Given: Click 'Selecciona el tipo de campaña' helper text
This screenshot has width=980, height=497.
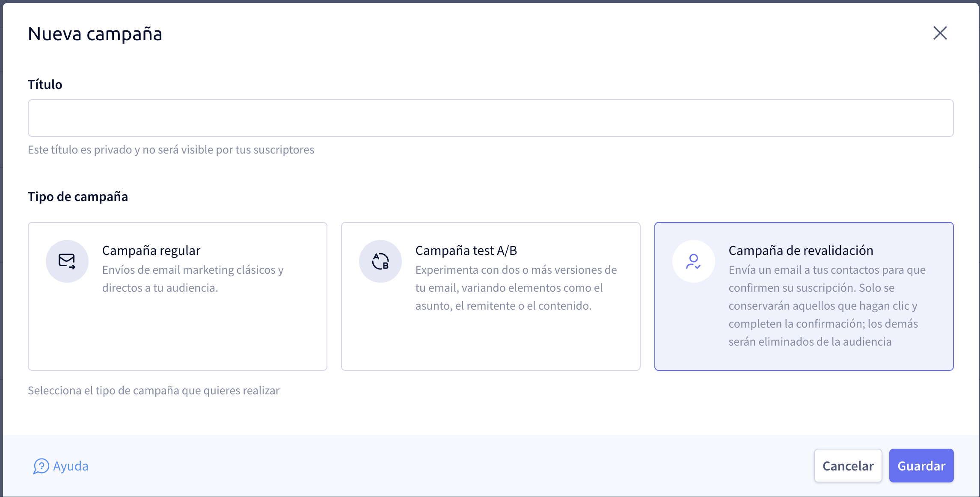Looking at the screenshot, I should 154,390.
